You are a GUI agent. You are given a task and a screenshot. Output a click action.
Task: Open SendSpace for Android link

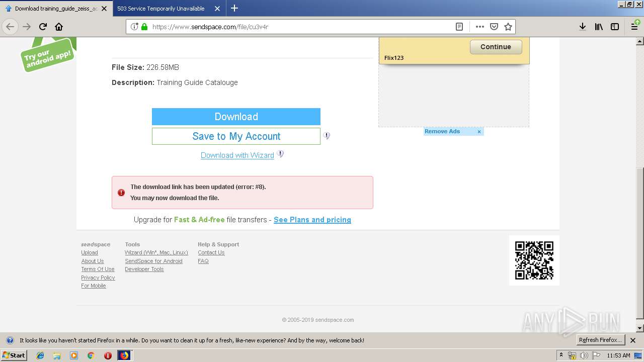coord(153,261)
